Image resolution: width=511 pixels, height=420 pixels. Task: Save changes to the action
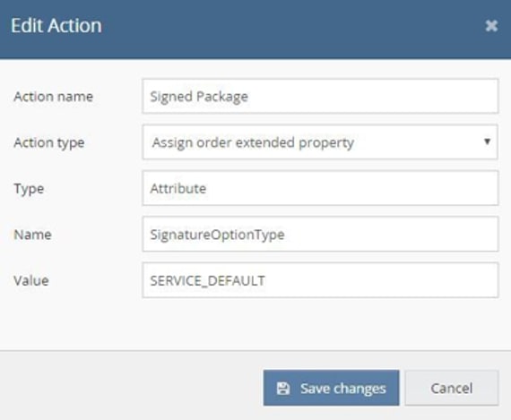click(331, 388)
